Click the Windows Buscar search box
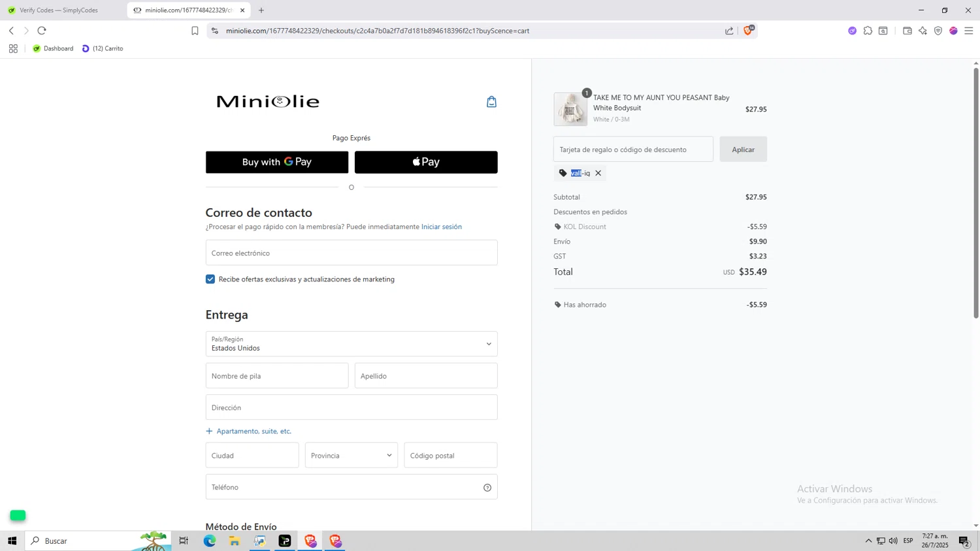This screenshot has height=551, width=980. [98, 541]
